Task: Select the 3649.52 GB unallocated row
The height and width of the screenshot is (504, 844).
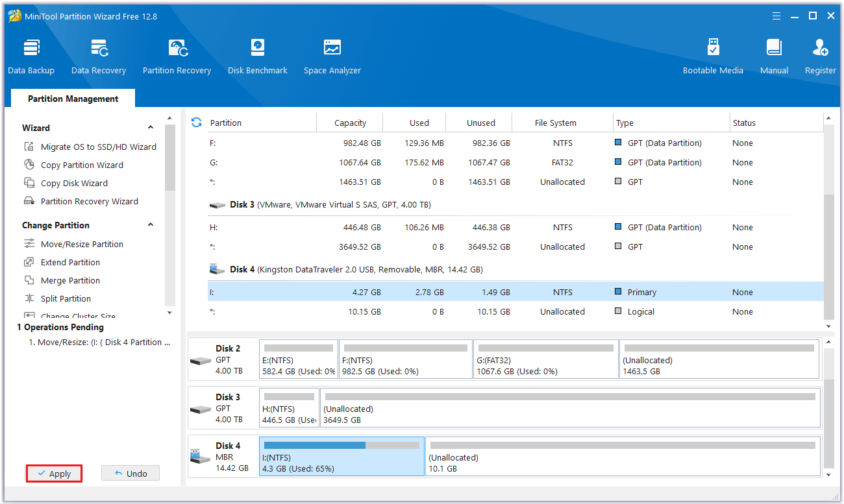Action: tap(515, 246)
